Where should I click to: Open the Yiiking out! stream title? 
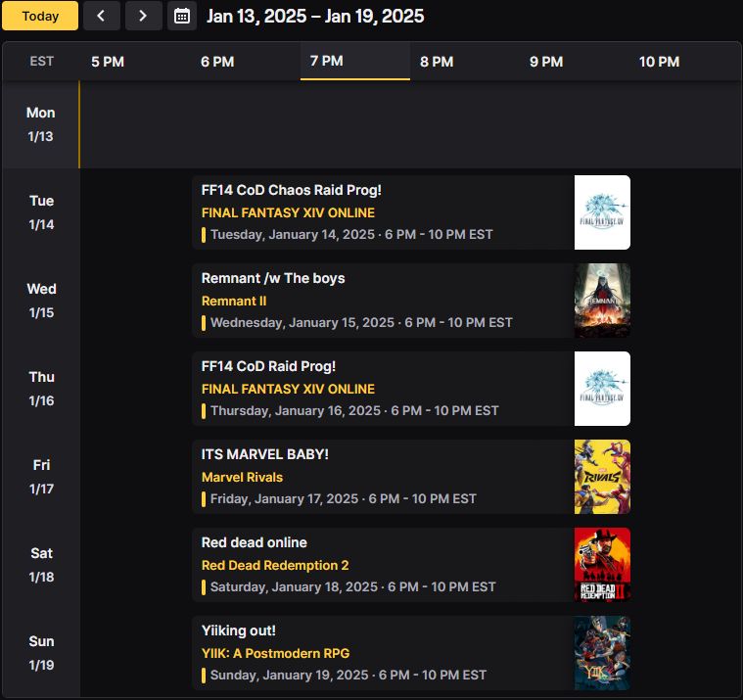point(238,630)
